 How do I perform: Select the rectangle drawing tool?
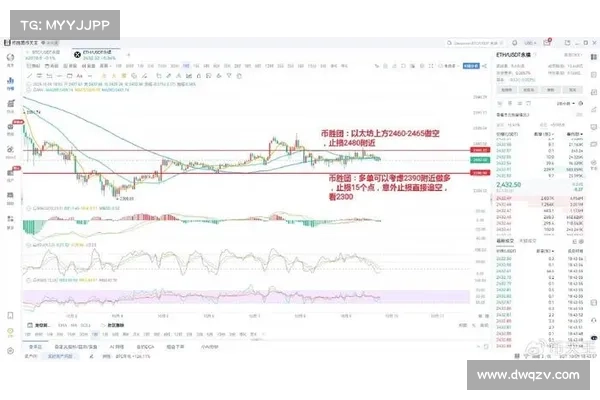coord(69,76)
